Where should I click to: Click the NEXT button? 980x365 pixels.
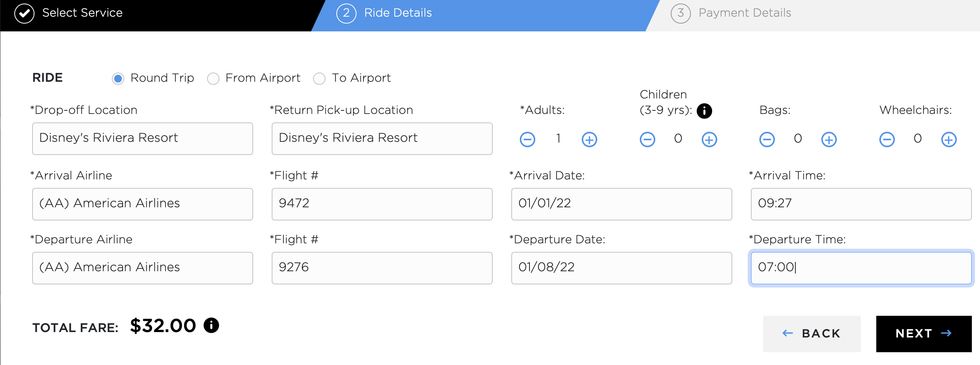click(x=923, y=334)
